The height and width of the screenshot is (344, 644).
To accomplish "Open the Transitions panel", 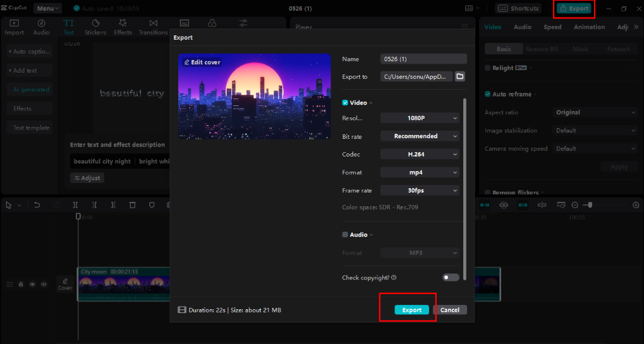I will 153,28.
